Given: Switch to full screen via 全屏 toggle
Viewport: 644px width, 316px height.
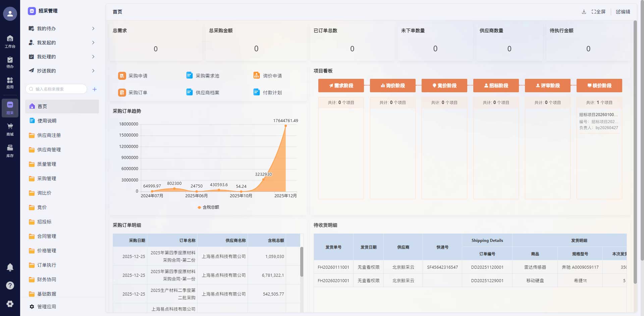Looking at the screenshot, I should (x=598, y=11).
